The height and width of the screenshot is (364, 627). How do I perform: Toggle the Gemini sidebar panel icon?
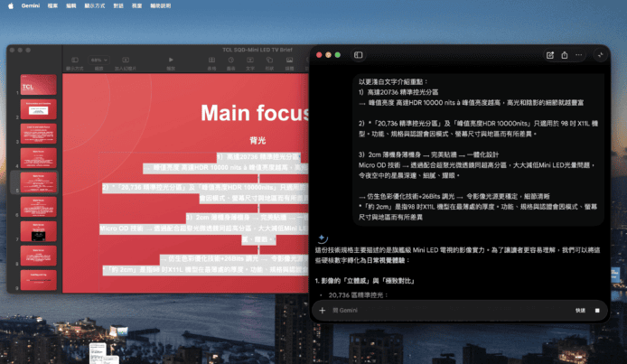pos(359,55)
